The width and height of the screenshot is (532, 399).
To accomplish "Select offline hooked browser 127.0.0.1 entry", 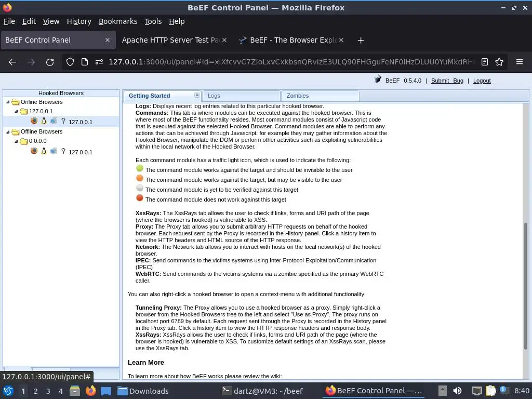I will [x=81, y=152].
